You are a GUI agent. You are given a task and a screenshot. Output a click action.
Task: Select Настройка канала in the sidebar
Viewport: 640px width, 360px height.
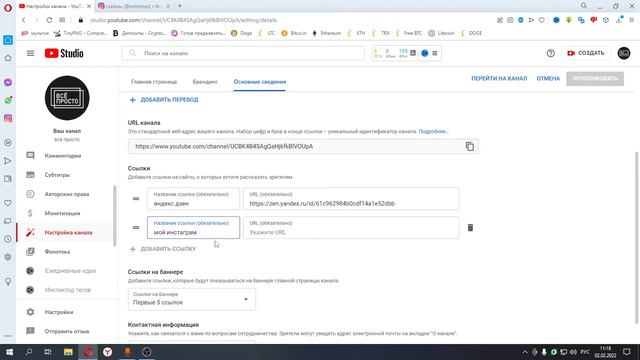click(65, 232)
